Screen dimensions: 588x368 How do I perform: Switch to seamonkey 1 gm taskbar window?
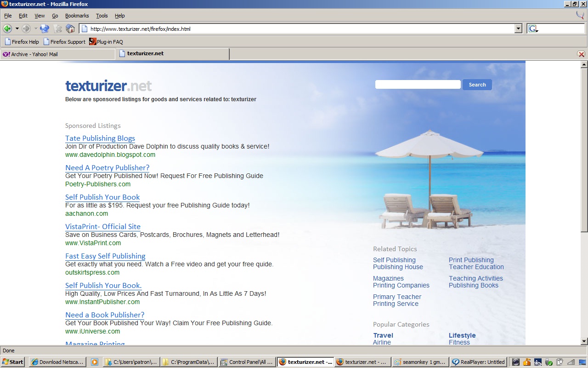click(421, 362)
